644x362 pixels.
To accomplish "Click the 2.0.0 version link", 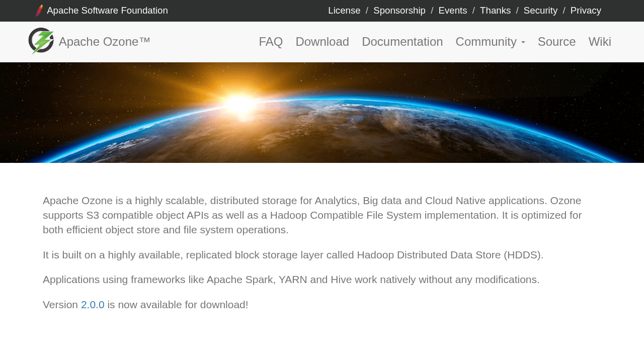I will [x=93, y=305].
